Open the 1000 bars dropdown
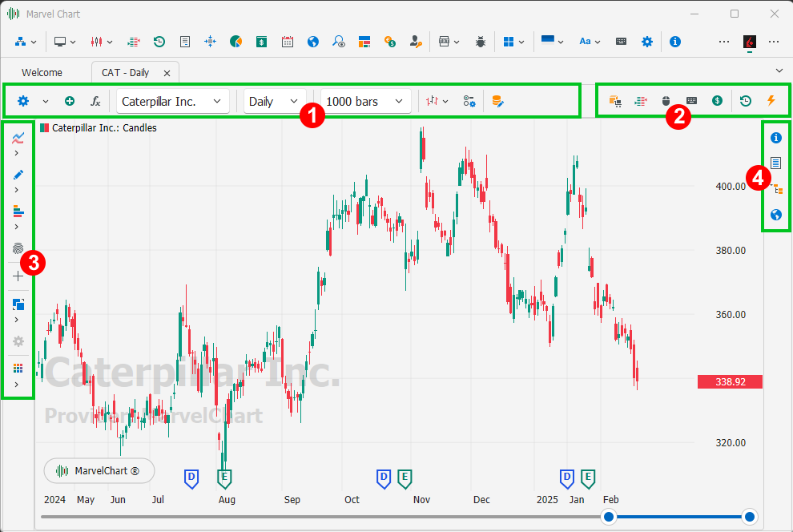Screen dimensions: 793x532 click(366, 101)
